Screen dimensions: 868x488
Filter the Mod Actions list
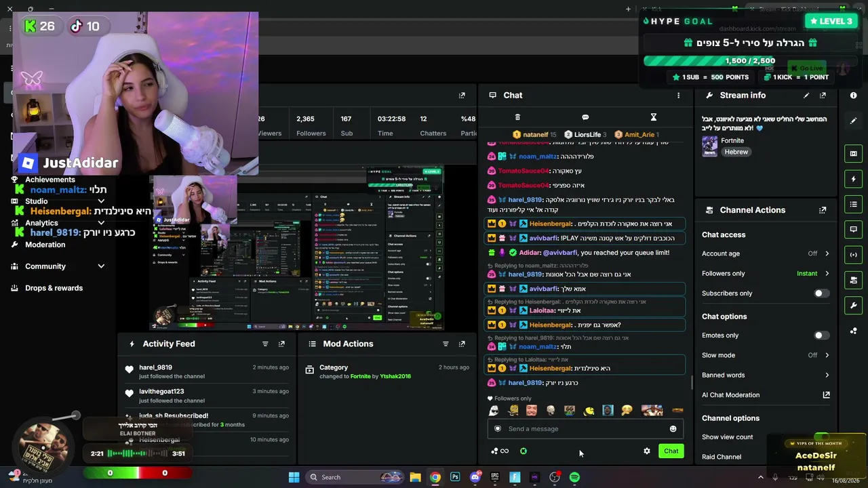pos(446,344)
